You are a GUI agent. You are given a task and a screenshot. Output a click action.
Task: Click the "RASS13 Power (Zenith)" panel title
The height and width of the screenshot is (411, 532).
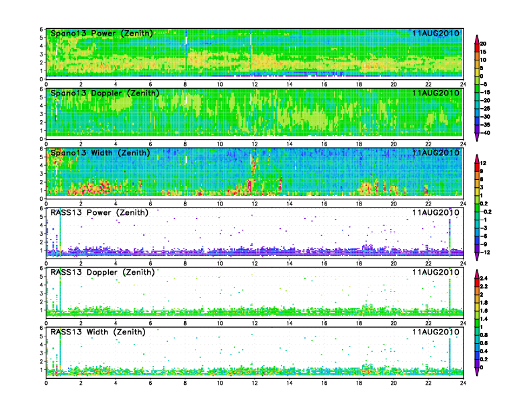99,213
